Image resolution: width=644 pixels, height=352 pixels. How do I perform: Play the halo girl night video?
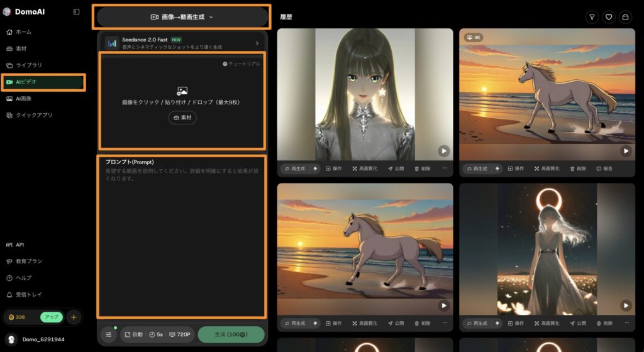click(x=626, y=305)
